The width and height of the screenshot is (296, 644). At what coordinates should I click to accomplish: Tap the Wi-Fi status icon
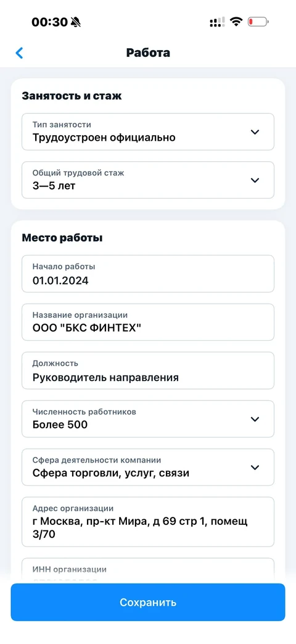[236, 22]
